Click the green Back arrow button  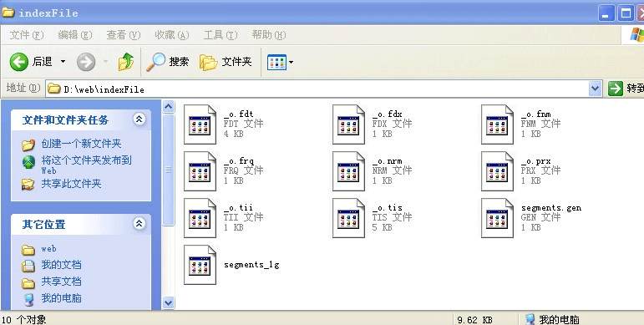coord(19,62)
